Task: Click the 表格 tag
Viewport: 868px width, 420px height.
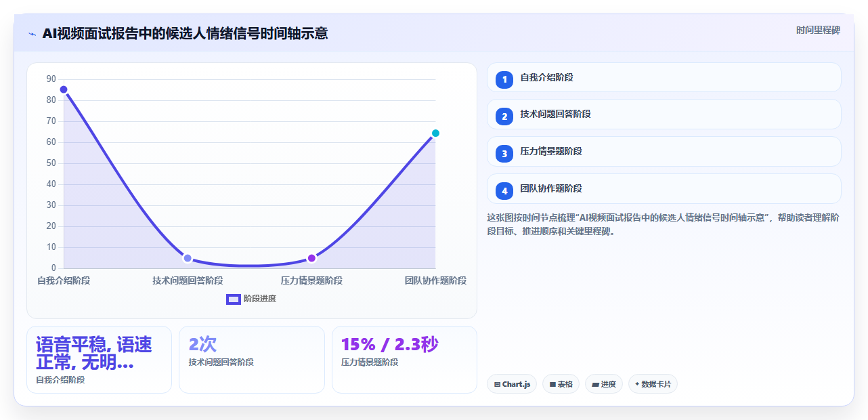Action: [x=561, y=384]
